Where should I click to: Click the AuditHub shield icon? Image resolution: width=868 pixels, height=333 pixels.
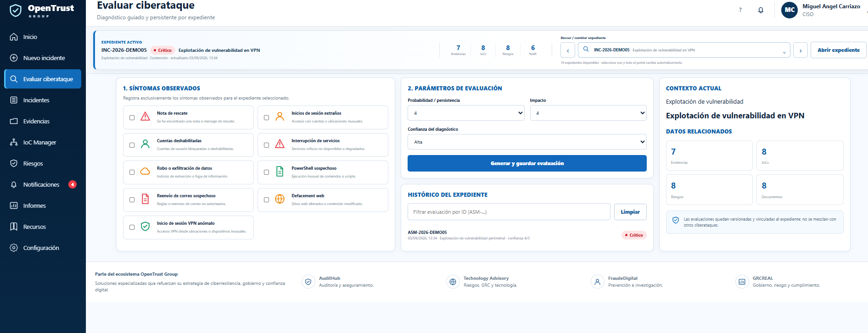(308, 282)
